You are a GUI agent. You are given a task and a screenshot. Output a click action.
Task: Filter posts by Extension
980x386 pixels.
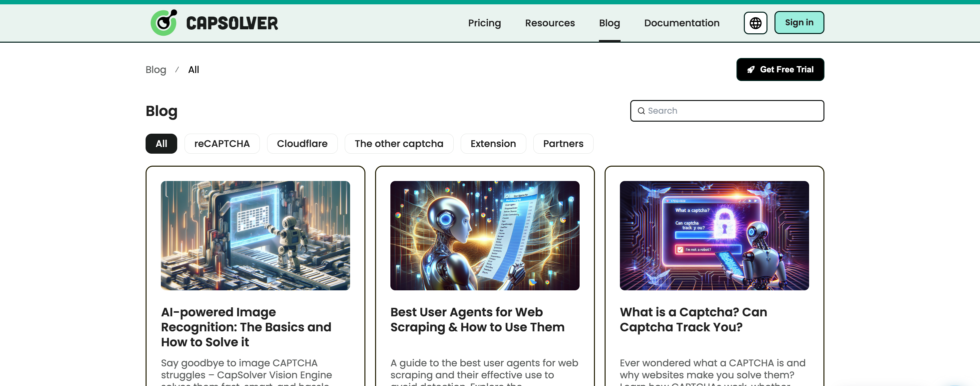pos(493,144)
